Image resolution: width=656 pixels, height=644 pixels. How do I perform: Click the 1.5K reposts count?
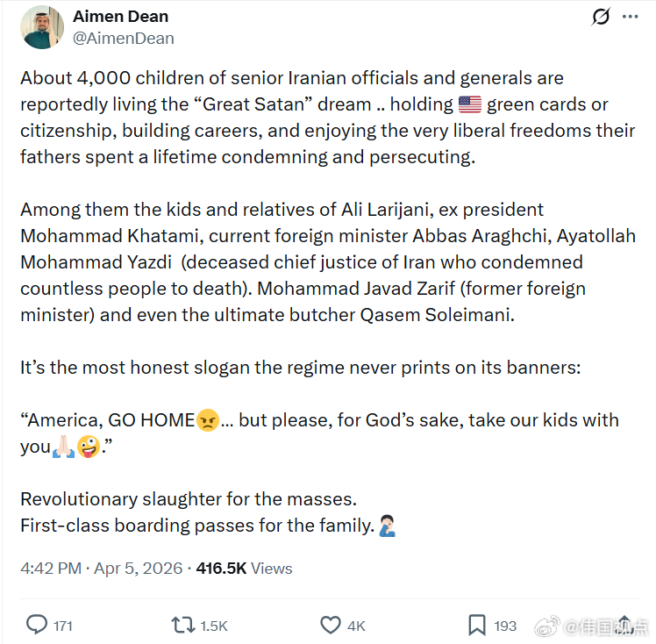click(x=214, y=626)
